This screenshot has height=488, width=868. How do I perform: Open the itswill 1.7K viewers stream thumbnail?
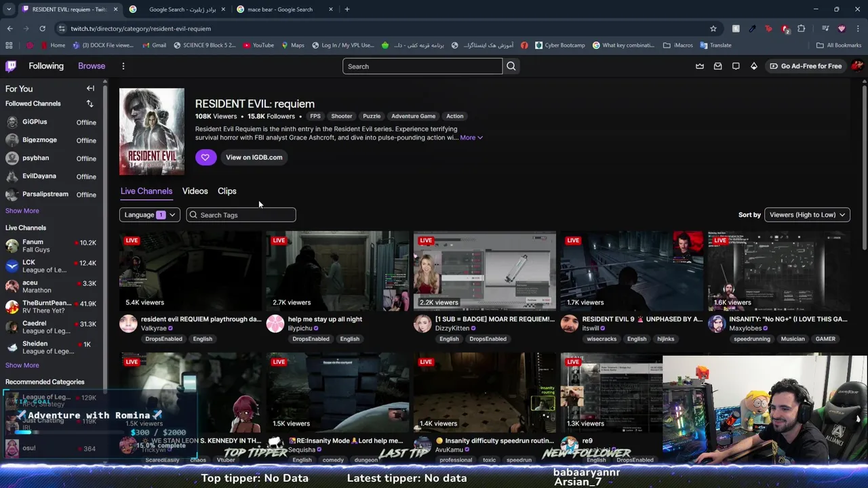(632, 271)
